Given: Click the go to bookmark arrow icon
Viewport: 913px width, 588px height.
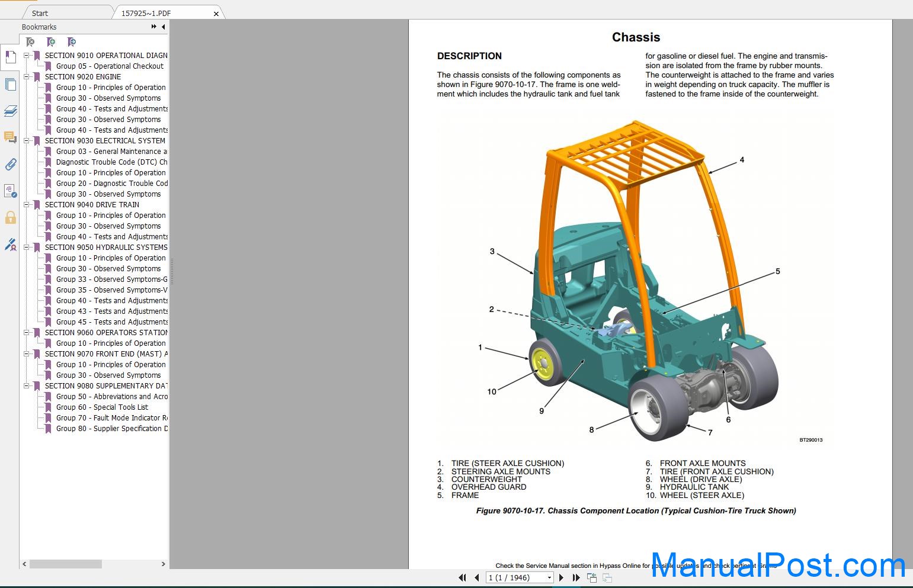Looking at the screenshot, I should pyautogui.click(x=72, y=42).
